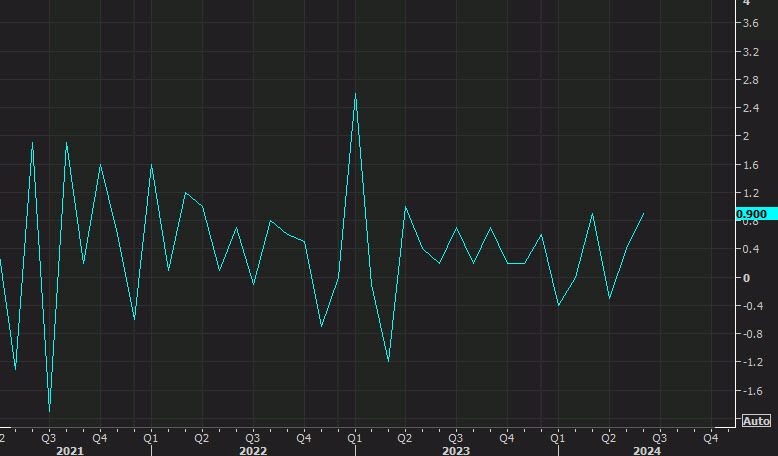Select the 2021 year label on the time axis

click(69, 451)
